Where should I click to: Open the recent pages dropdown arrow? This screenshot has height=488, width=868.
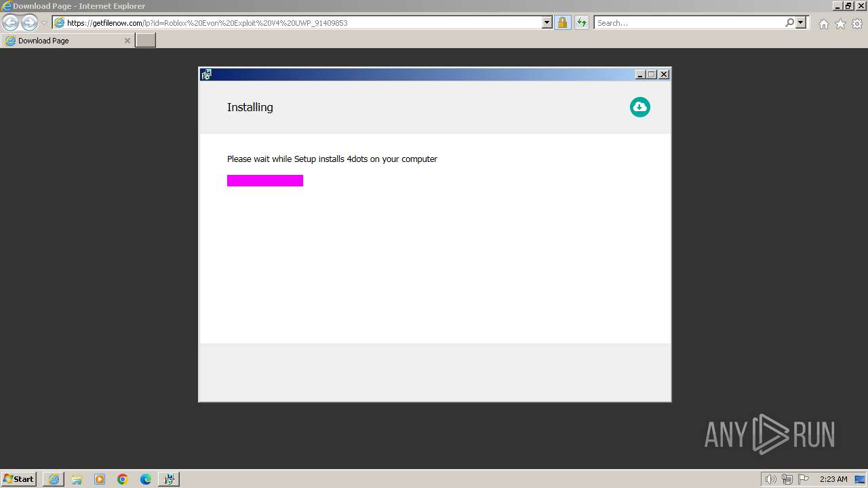tap(44, 23)
